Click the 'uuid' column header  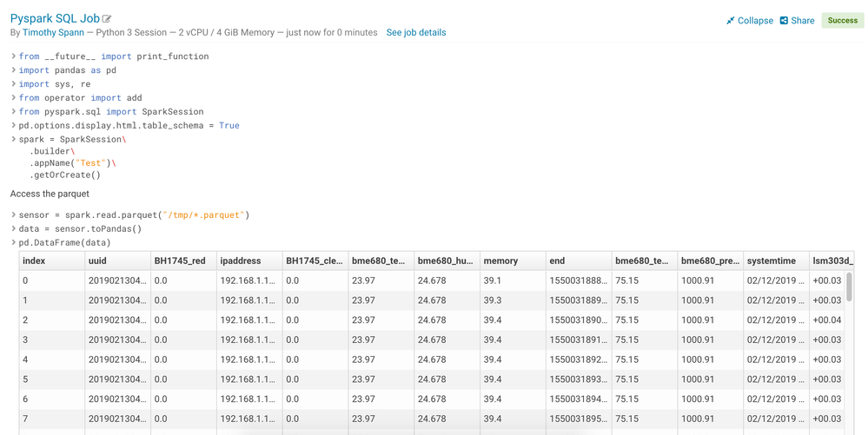(117, 260)
